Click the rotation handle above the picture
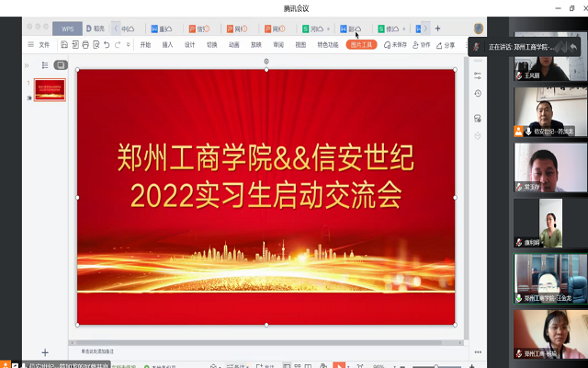Screen dimensions: 588x368 pos(266,61)
